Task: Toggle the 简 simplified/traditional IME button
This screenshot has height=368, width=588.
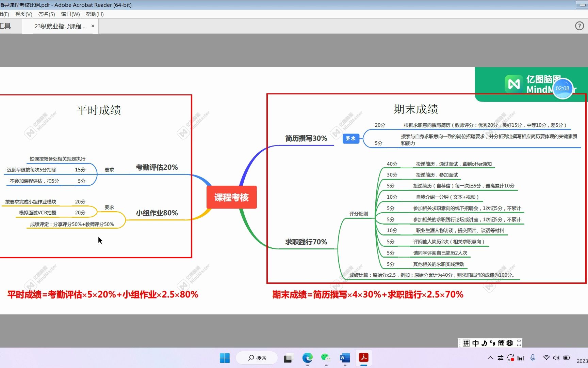Action: click(x=501, y=343)
